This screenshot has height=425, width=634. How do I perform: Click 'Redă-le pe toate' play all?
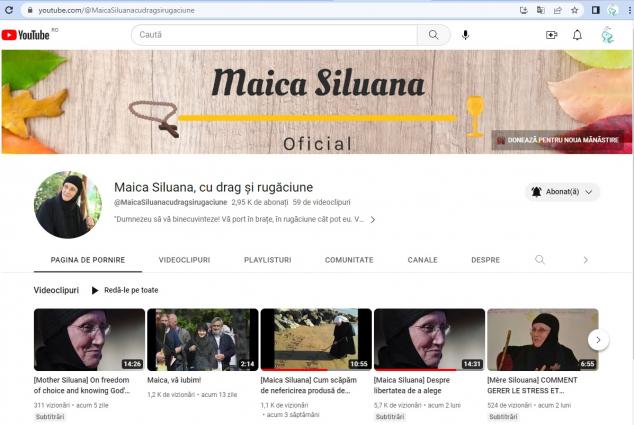[125, 290]
